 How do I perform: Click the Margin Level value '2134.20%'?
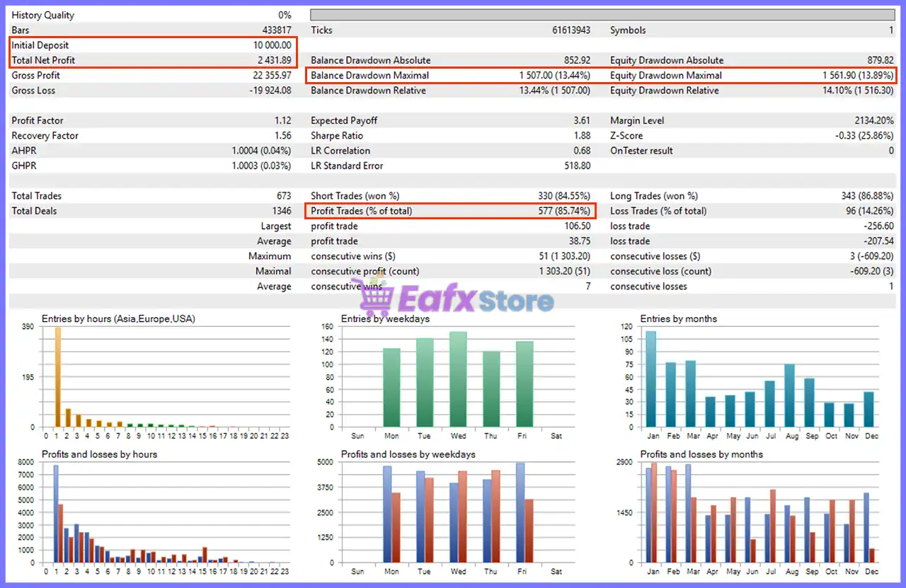pyautogui.click(x=874, y=120)
